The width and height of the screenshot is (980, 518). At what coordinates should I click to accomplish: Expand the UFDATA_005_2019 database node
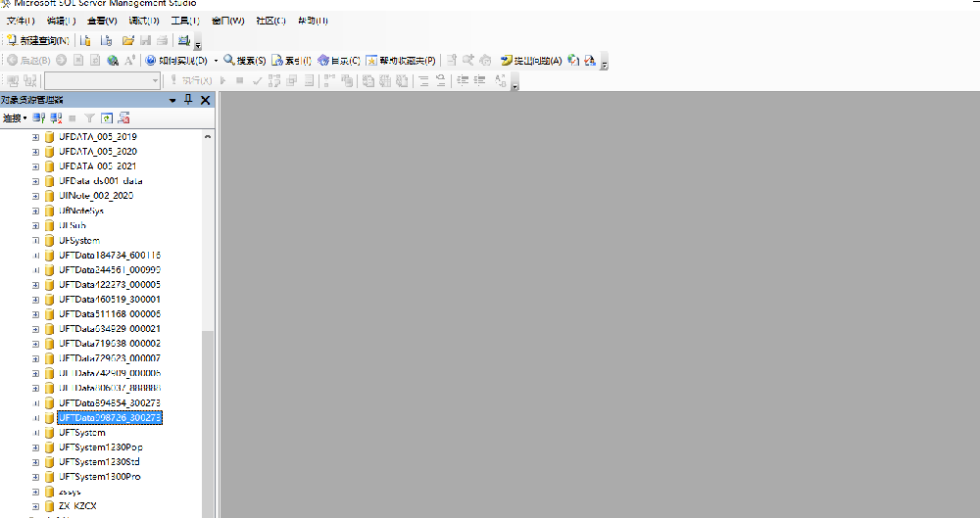click(x=35, y=137)
